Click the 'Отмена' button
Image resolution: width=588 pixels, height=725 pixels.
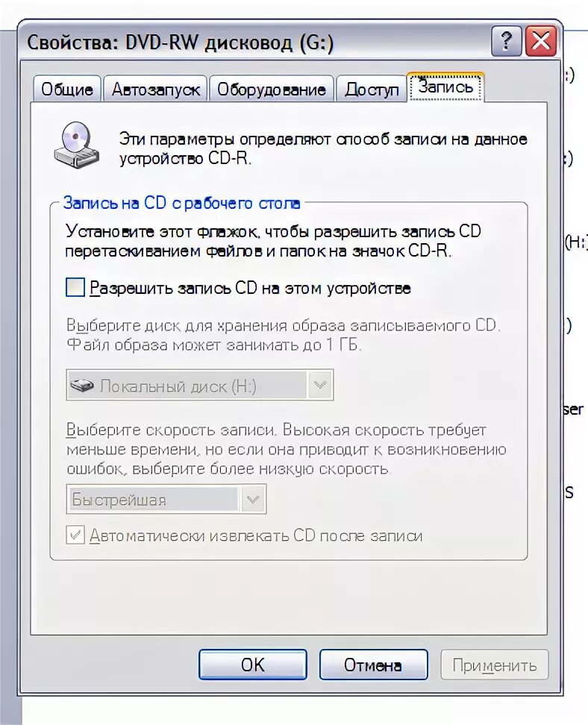[373, 665]
